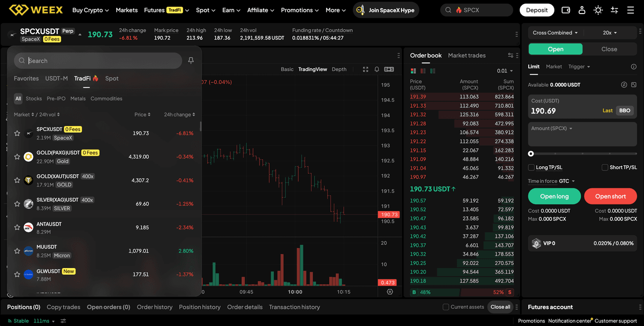Screen dimensions: 644x326
Task: Expand the Buy Crypto menu
Action: 91,10
